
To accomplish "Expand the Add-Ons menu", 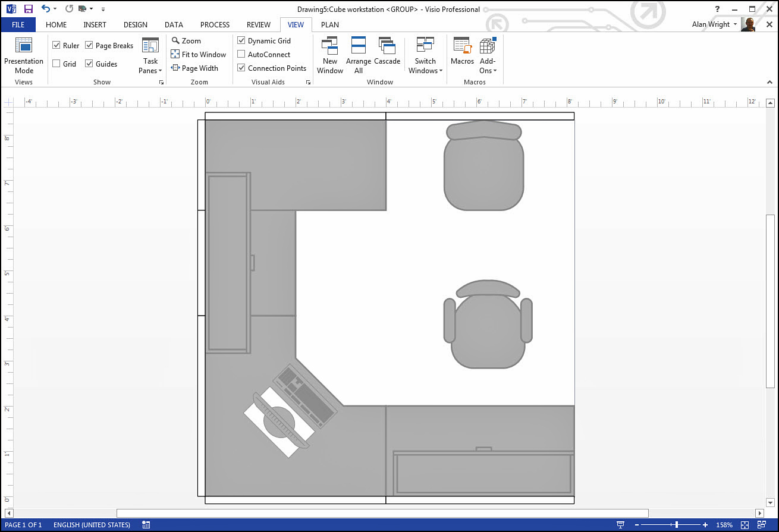I will click(x=488, y=55).
